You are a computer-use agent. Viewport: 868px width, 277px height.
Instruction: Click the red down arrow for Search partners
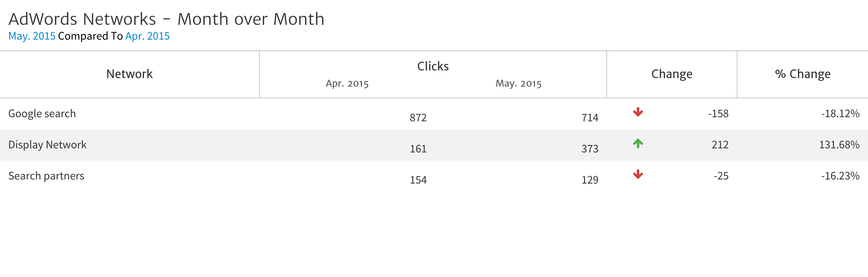(x=638, y=175)
